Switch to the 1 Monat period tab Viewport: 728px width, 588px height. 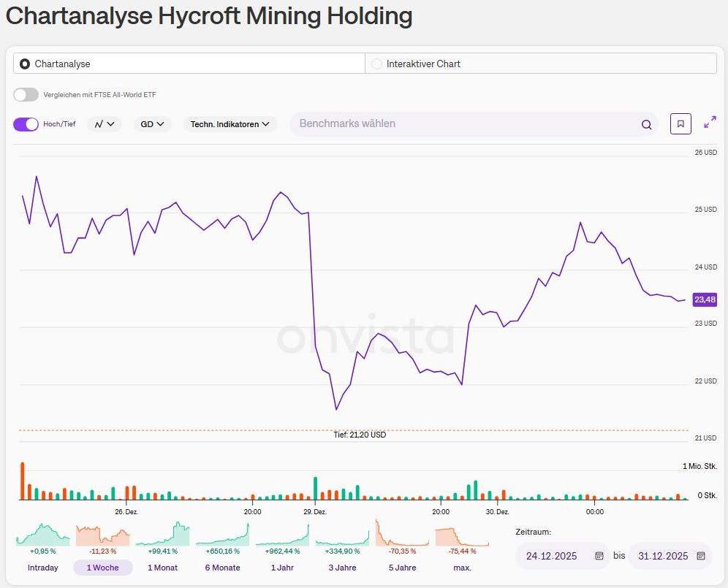[x=162, y=568]
